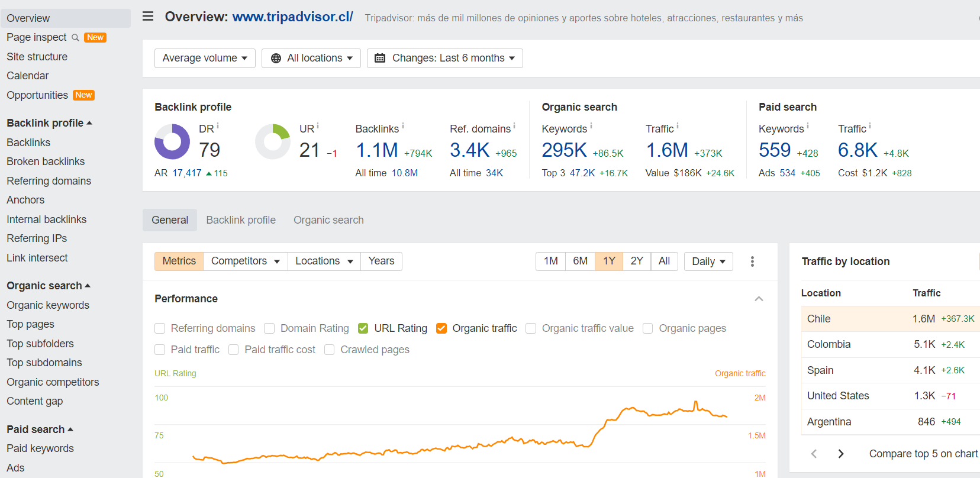Switch to the Organic search tab
The height and width of the screenshot is (478, 980).
[x=328, y=220]
